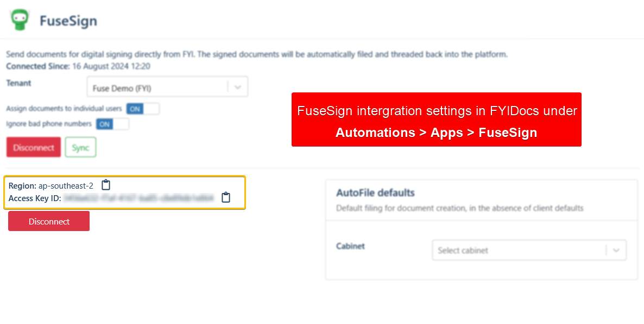Select the blurred Access Key ID value
Viewport: 644px width, 324px height.
click(138, 198)
